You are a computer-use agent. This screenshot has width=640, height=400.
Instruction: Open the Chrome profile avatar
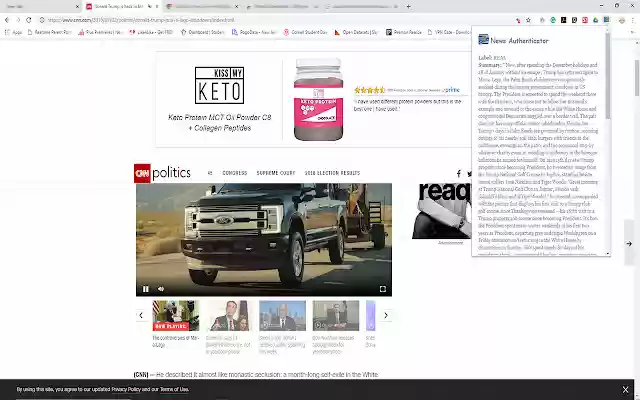click(622, 20)
